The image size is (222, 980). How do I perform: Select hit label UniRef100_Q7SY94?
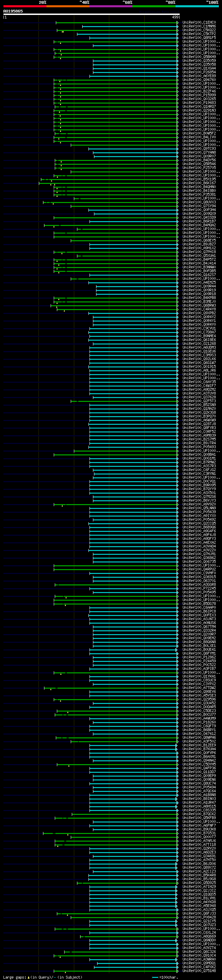point(199,206)
